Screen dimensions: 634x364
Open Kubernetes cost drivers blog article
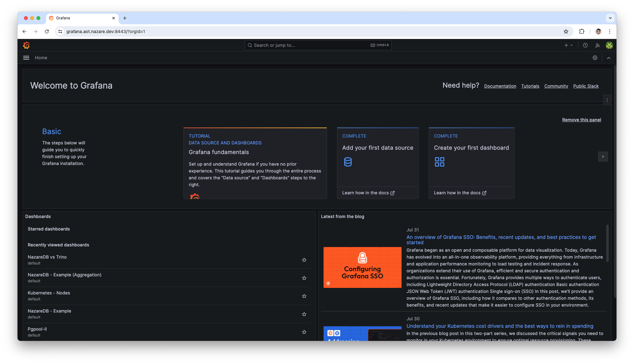500,326
